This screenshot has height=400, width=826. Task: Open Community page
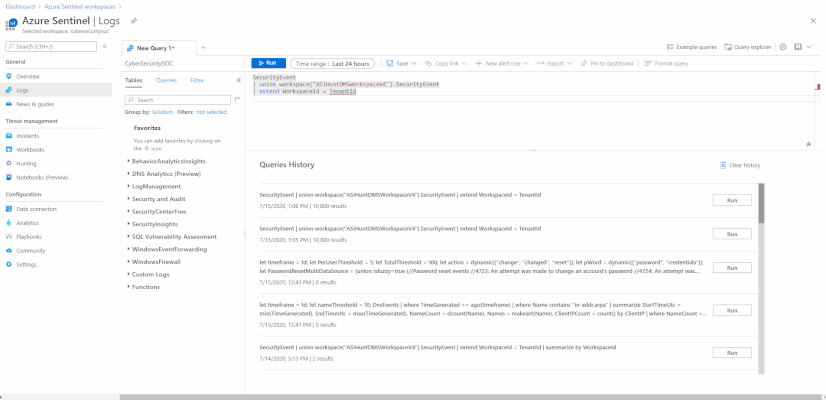[x=31, y=251]
